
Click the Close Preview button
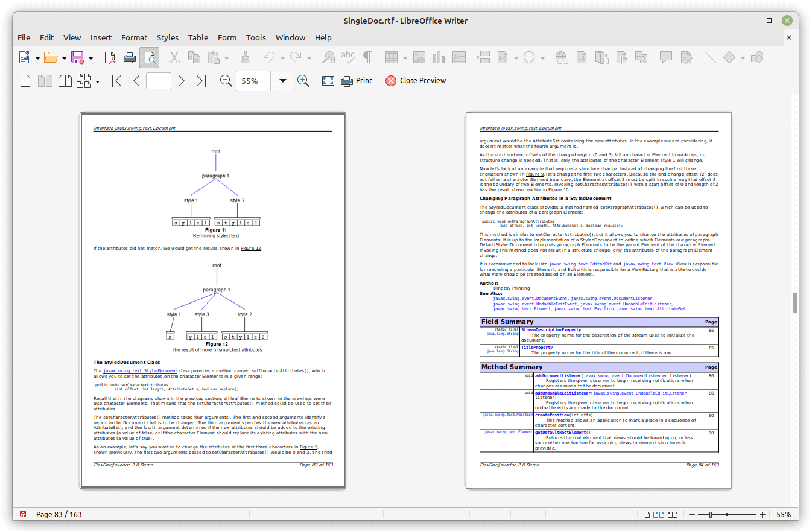[x=416, y=81]
